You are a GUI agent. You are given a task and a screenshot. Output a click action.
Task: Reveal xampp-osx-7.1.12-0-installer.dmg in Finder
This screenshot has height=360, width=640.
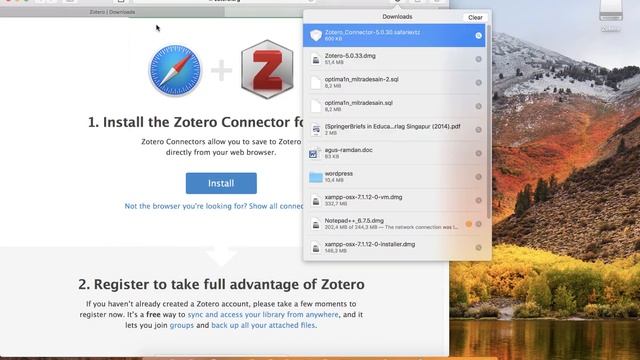coord(478,247)
